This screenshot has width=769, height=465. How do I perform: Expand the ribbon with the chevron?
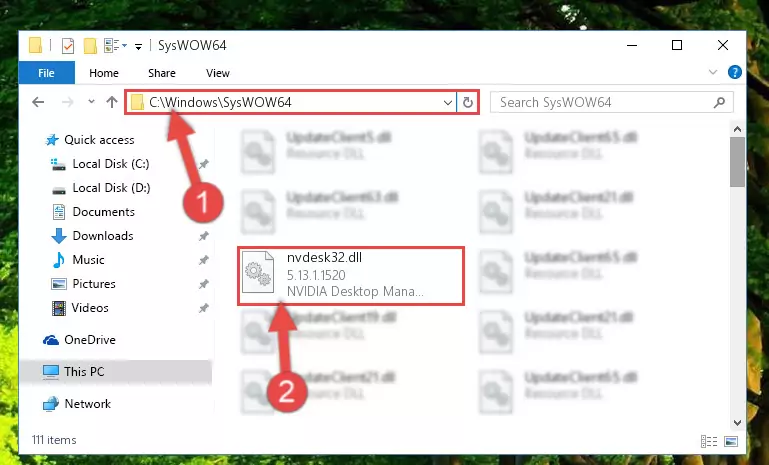[x=713, y=73]
